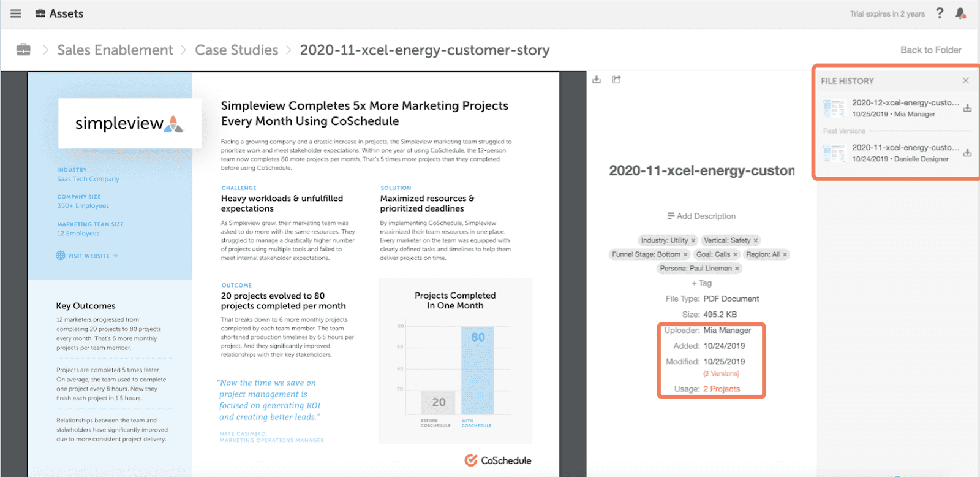Open 2020-11-xcel-energy past version thumbnail
Screen dimensions: 980x477
834,153
